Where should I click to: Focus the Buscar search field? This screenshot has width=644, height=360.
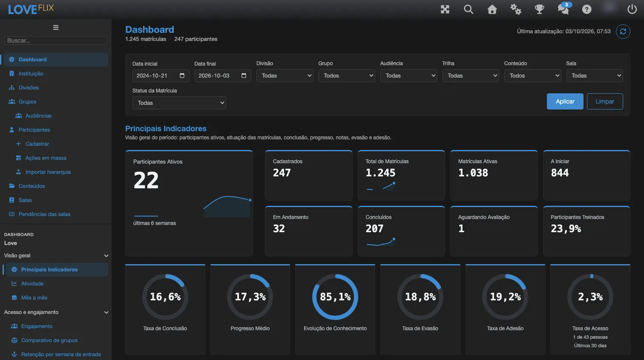56,40
